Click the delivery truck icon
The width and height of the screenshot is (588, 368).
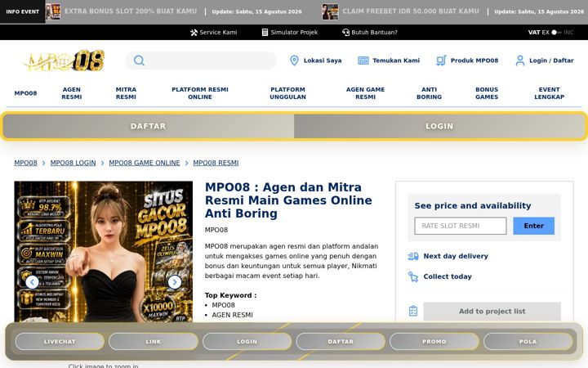[413, 256]
